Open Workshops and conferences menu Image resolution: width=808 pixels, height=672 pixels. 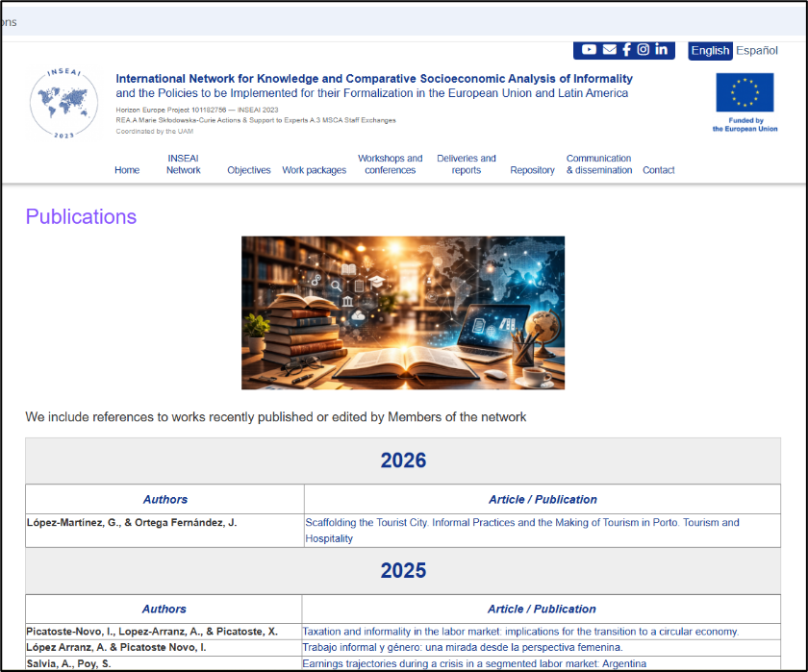pyautogui.click(x=390, y=164)
